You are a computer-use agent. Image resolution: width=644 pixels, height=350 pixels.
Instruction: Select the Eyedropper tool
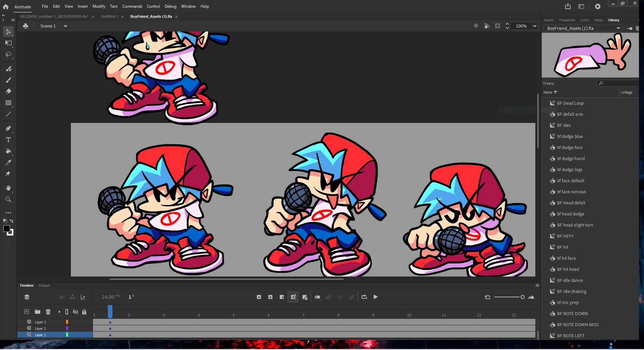pos(8,162)
